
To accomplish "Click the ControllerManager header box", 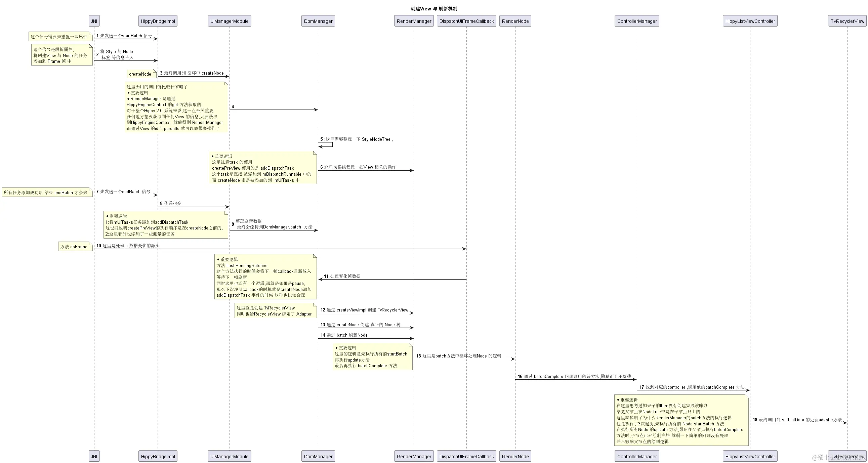I will (637, 21).
